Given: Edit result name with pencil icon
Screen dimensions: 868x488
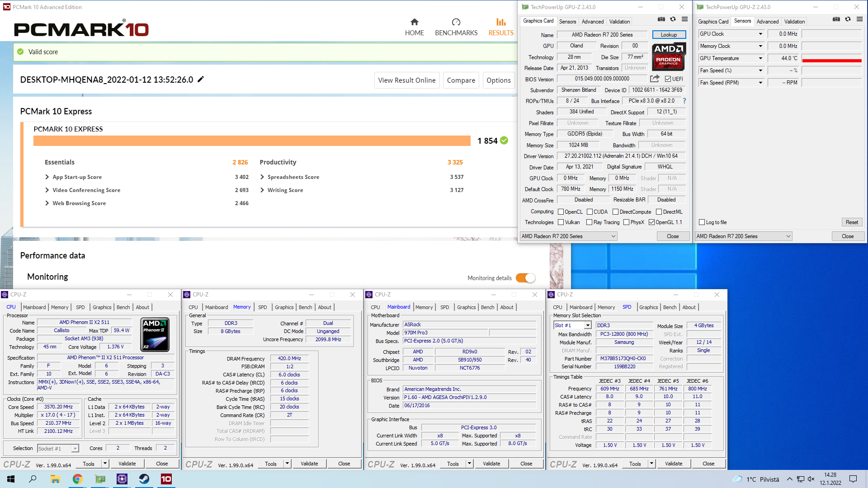Looking at the screenshot, I should click(x=201, y=80).
